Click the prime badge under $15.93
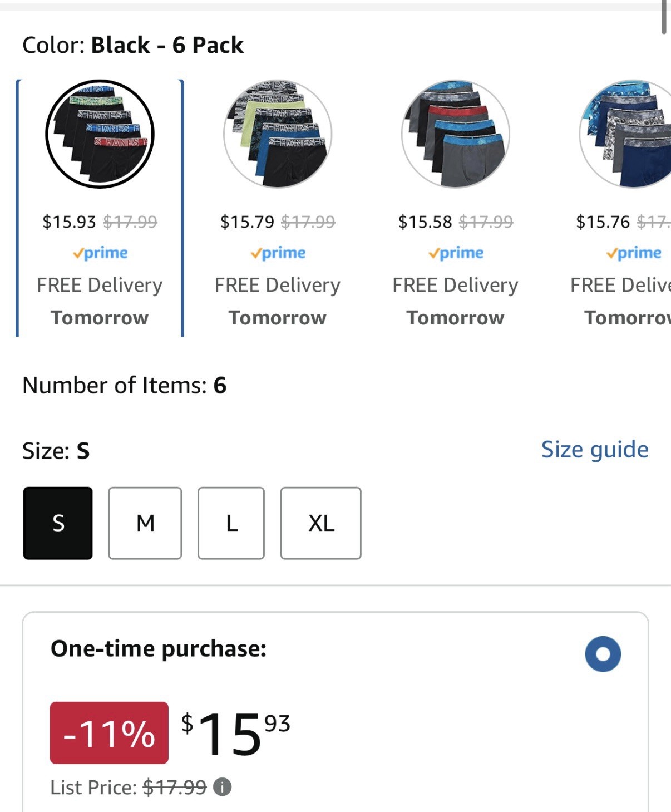The image size is (671, 812). click(100, 253)
